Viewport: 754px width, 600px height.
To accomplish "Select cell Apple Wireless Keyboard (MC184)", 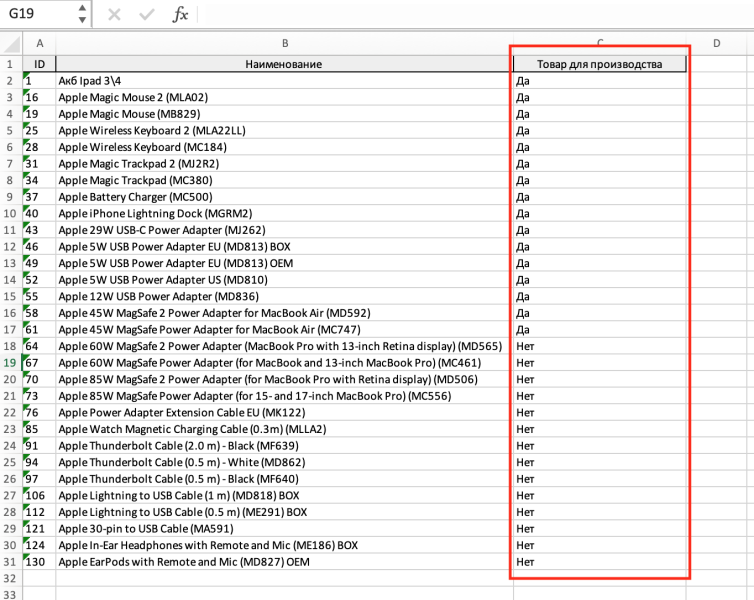I will tap(285, 147).
